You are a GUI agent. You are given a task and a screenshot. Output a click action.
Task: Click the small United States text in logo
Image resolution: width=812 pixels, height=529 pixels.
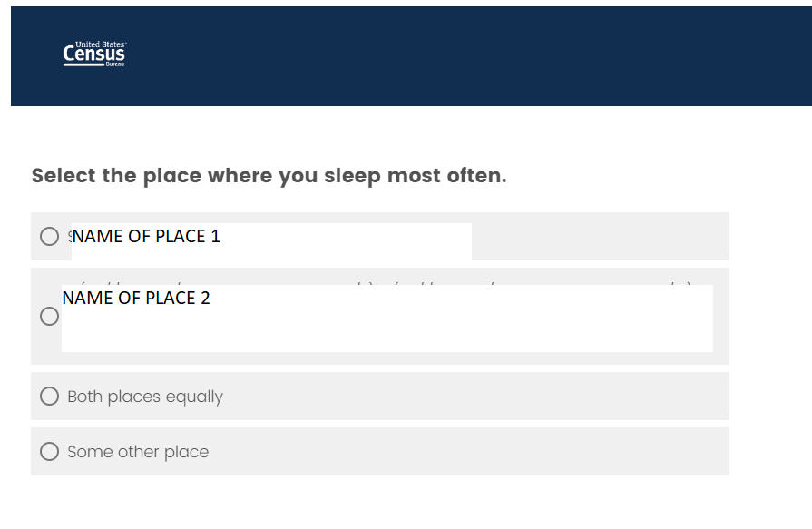[x=100, y=44]
